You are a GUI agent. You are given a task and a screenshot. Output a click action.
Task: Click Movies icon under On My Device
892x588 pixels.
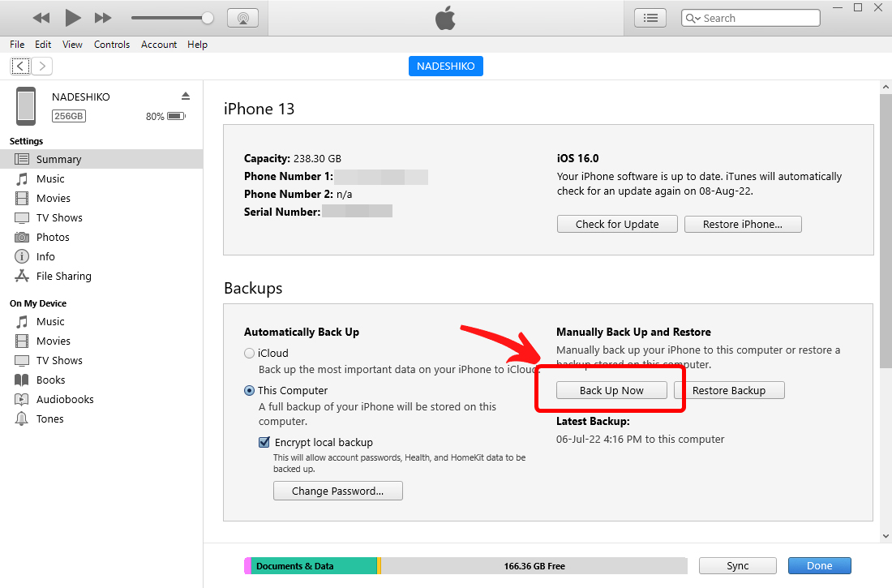point(22,341)
